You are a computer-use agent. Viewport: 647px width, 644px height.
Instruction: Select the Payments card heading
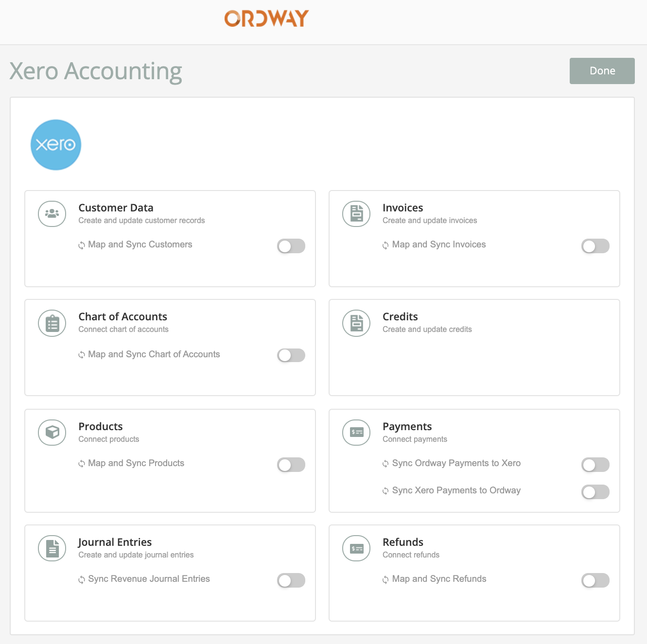coord(407,427)
